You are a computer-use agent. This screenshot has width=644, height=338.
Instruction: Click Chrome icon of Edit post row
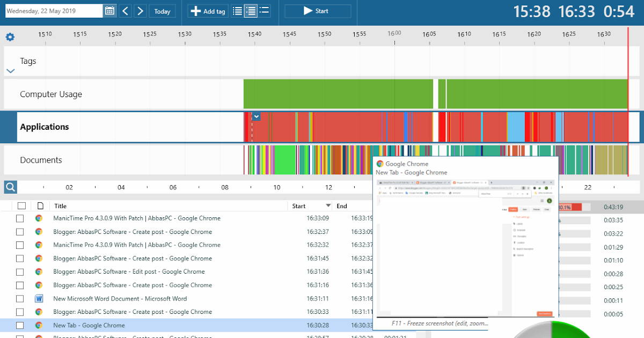click(39, 272)
